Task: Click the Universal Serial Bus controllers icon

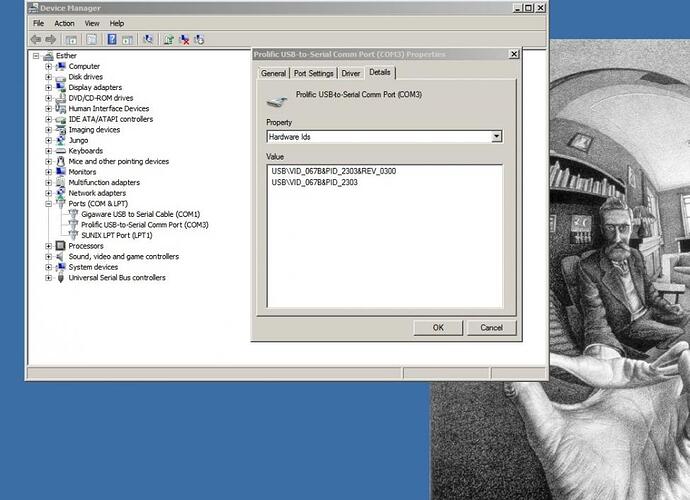Action: pos(61,278)
